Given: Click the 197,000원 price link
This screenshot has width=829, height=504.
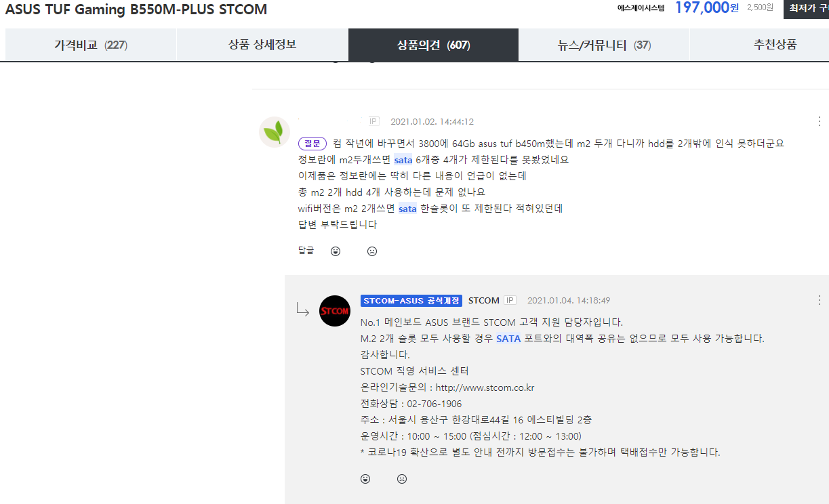Looking at the screenshot, I should coord(706,8).
